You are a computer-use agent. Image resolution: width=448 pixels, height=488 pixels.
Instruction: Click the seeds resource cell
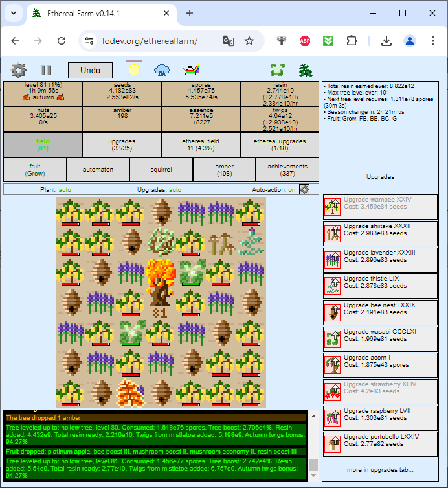point(122,94)
